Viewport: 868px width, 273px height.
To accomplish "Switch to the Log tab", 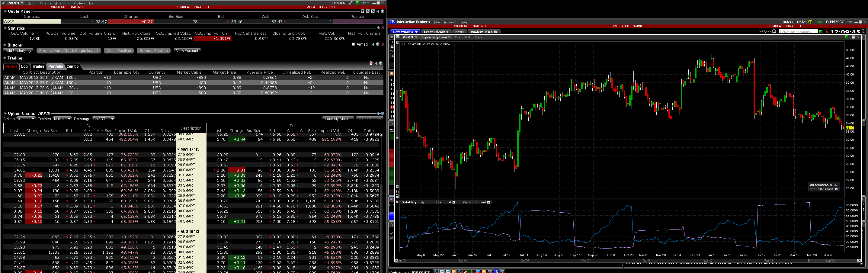I will point(24,66).
